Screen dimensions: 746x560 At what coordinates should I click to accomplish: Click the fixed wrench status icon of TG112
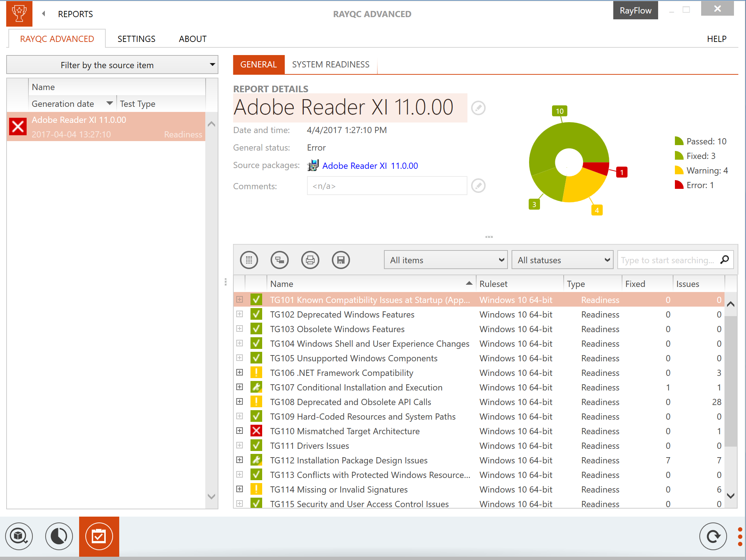tap(256, 460)
